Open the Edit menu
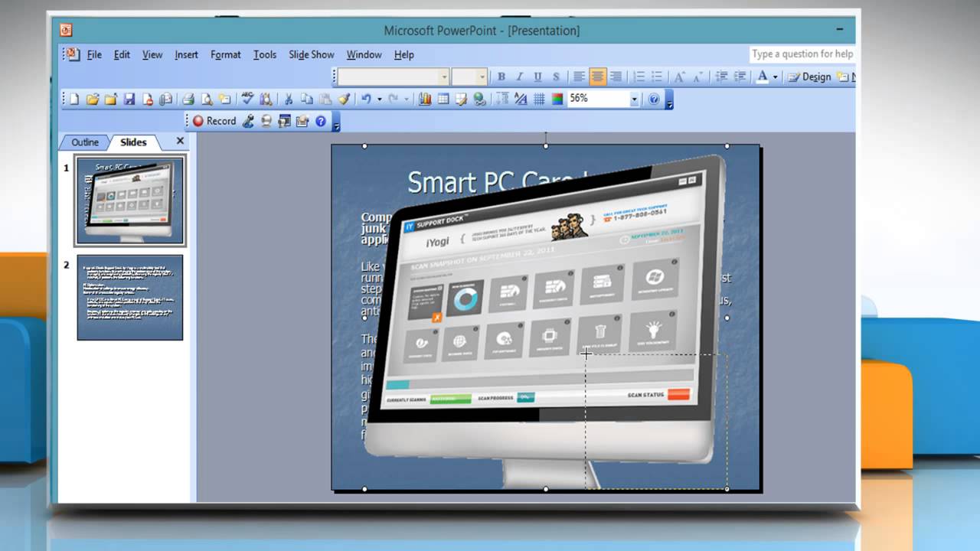The width and height of the screenshot is (980, 551). click(122, 54)
